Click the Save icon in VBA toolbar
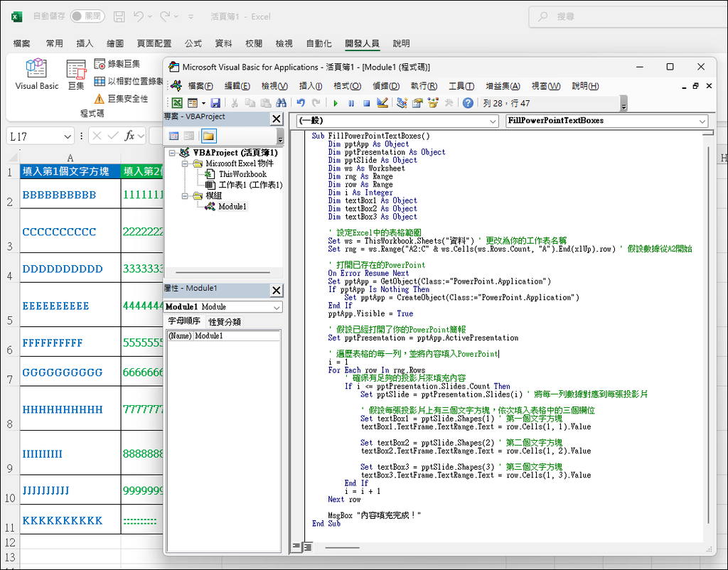The height and width of the screenshot is (570, 728). 215,103
